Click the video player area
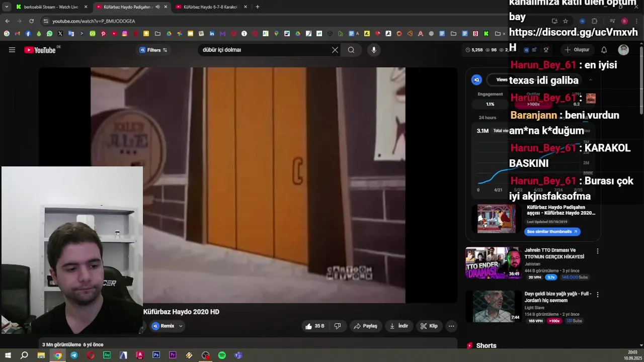The height and width of the screenshot is (362, 644). click(x=248, y=185)
